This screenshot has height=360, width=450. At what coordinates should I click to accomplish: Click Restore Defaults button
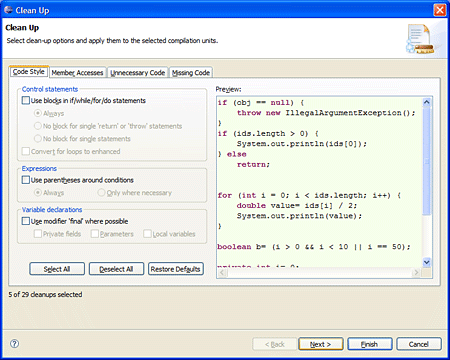click(176, 269)
